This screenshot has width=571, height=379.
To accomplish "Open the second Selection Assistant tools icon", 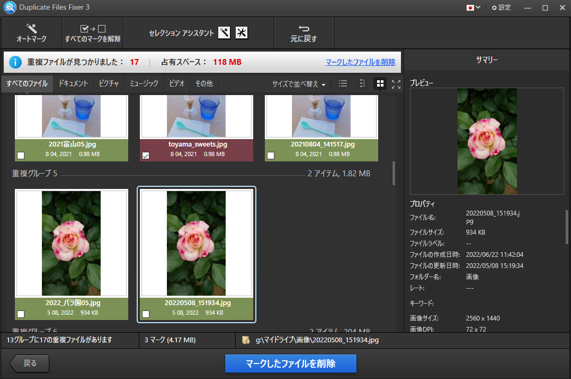I will (241, 33).
